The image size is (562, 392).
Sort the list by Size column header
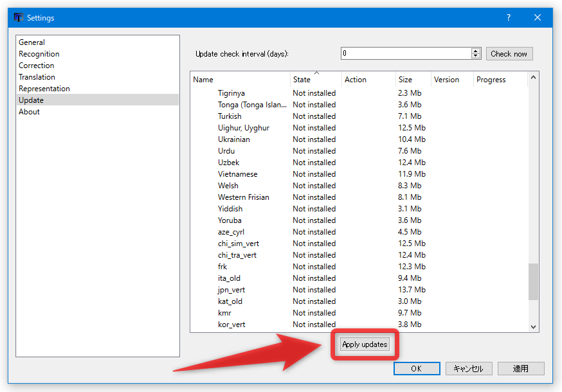tap(405, 80)
